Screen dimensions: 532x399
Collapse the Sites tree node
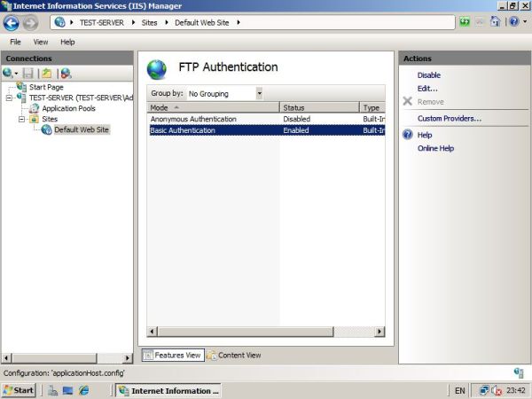tap(21, 119)
